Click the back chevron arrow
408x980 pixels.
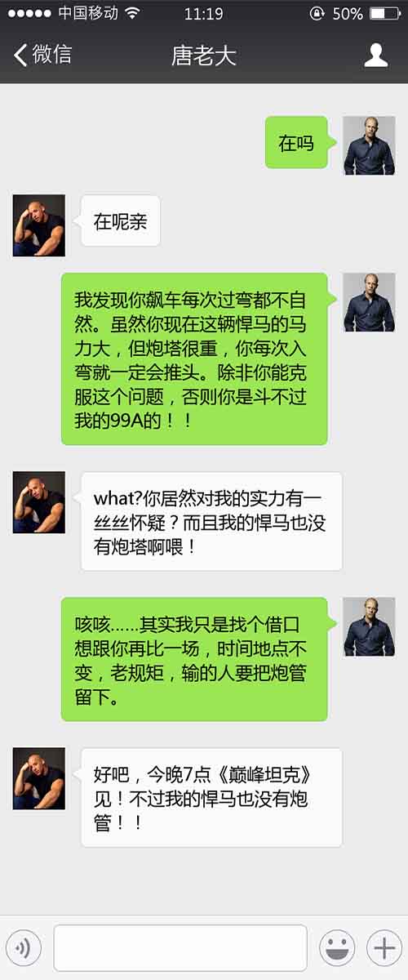click(20, 55)
